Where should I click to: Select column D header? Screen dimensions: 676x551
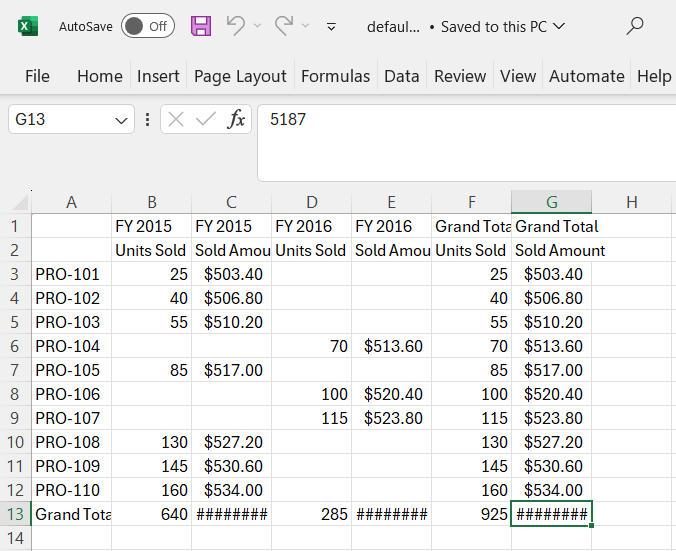(311, 202)
